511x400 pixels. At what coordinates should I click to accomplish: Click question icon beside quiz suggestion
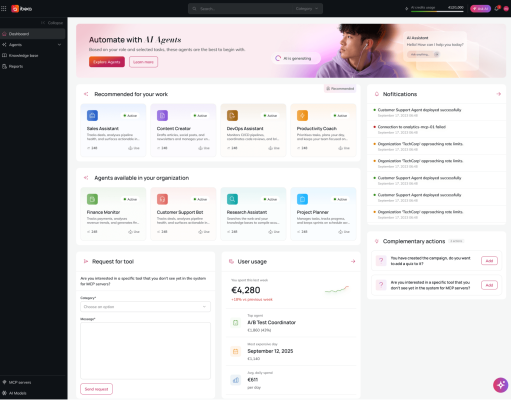[381, 260]
